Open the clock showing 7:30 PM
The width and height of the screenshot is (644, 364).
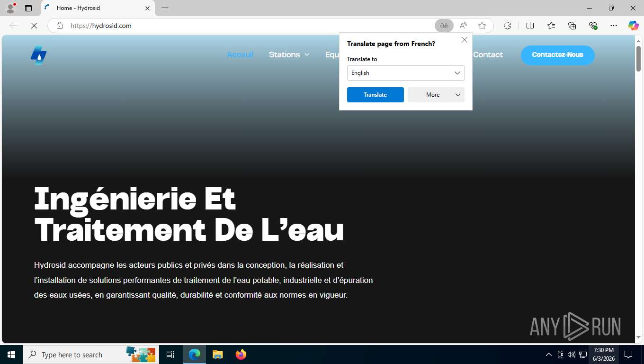coord(603,355)
